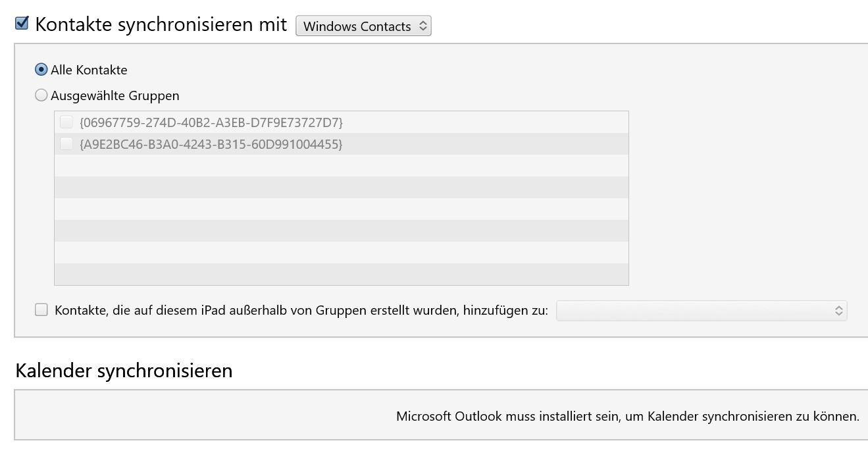Select the Alle Kontakte radio button

pyautogui.click(x=41, y=70)
